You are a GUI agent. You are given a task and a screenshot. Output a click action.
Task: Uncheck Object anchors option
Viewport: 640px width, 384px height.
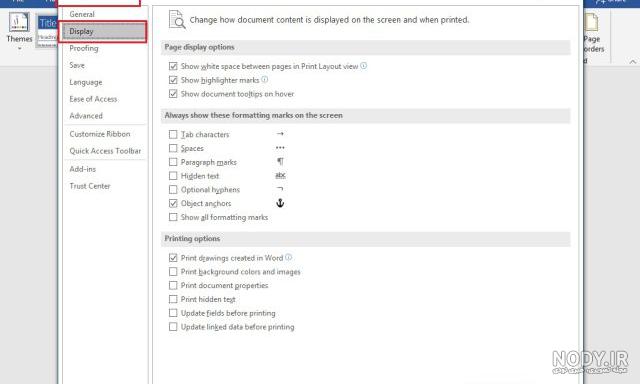point(173,203)
